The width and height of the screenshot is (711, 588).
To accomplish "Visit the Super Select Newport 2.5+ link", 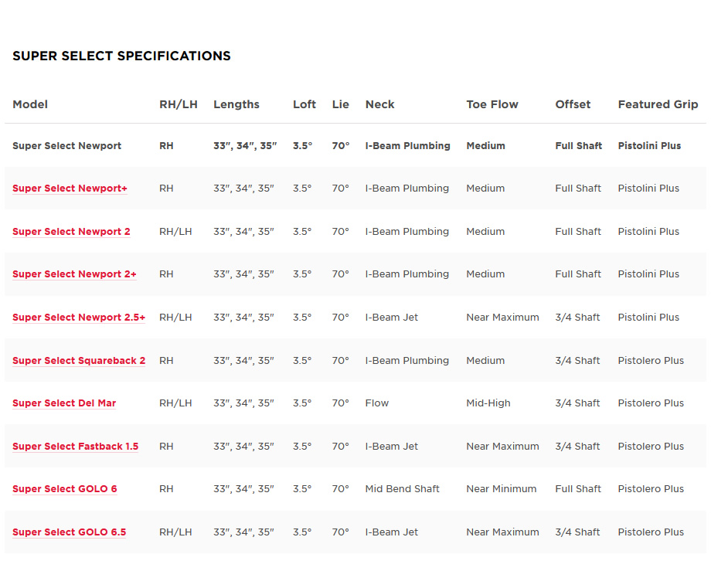I will pyautogui.click(x=79, y=317).
